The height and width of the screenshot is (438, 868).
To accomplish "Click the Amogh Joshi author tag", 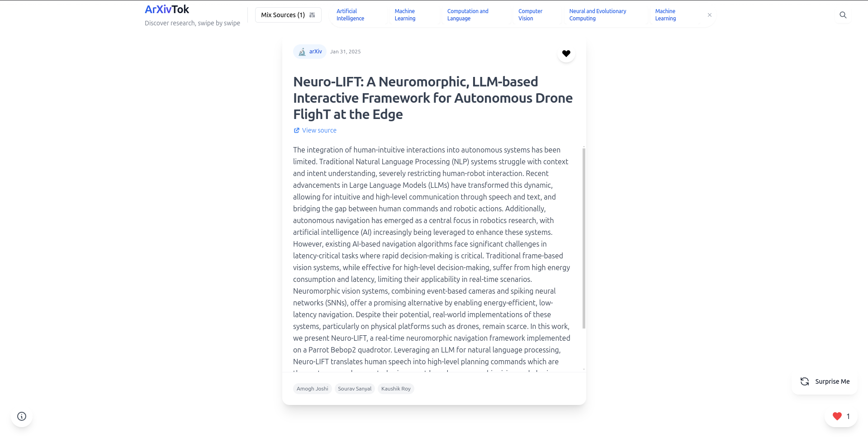I will pos(313,389).
